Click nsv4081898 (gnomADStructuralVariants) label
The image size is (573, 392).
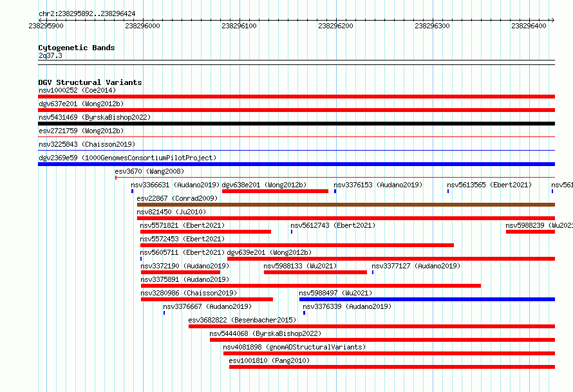click(294, 347)
